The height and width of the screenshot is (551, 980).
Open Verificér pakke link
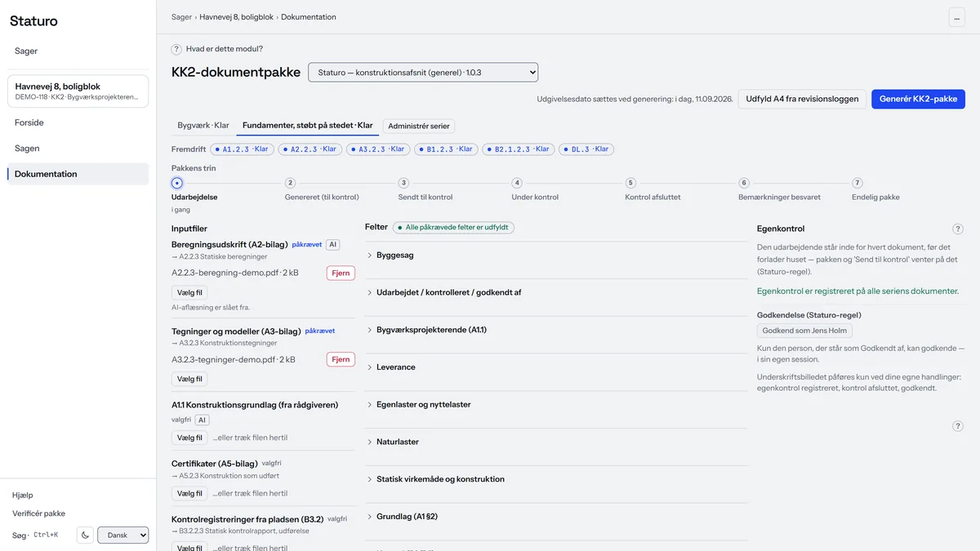(38, 513)
